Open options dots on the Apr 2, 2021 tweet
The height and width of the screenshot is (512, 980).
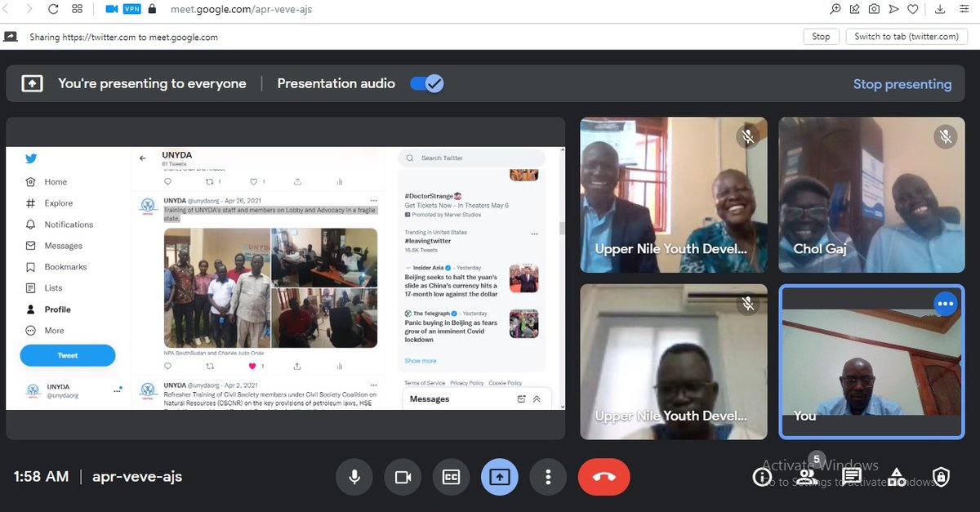[x=373, y=385]
